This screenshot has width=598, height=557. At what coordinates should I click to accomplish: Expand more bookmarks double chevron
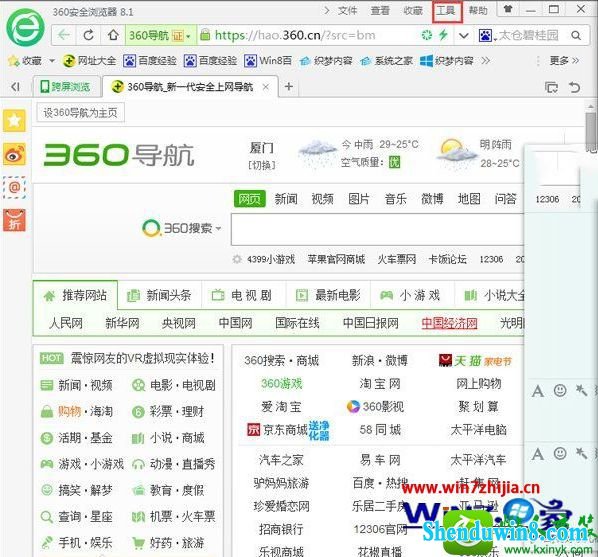[485, 61]
